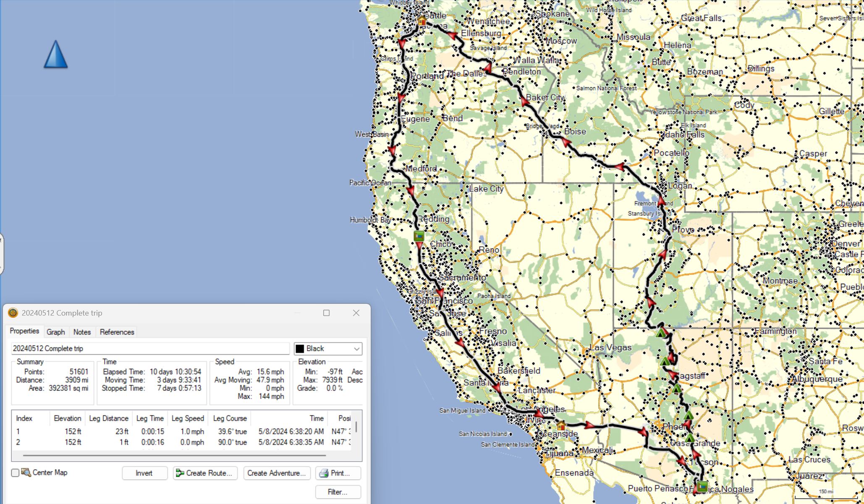The image size is (864, 504).
Task: Switch to the Graph tab
Action: pos(55,332)
